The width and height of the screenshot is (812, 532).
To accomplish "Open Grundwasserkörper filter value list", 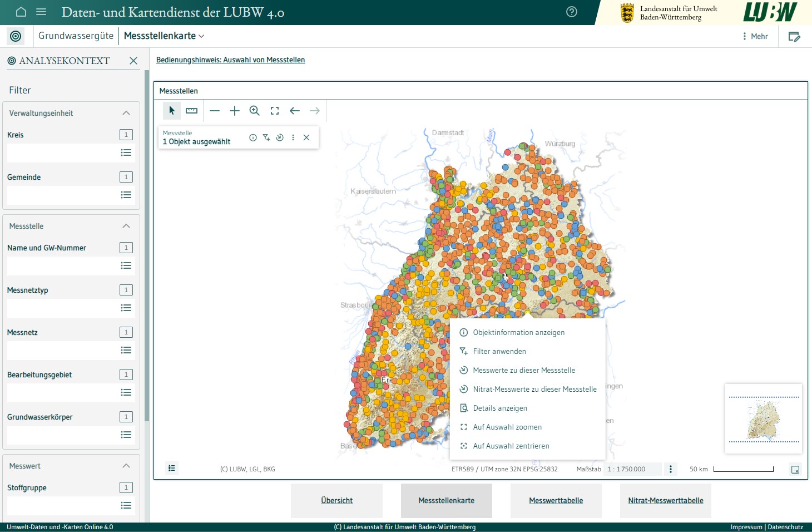I will (126, 435).
